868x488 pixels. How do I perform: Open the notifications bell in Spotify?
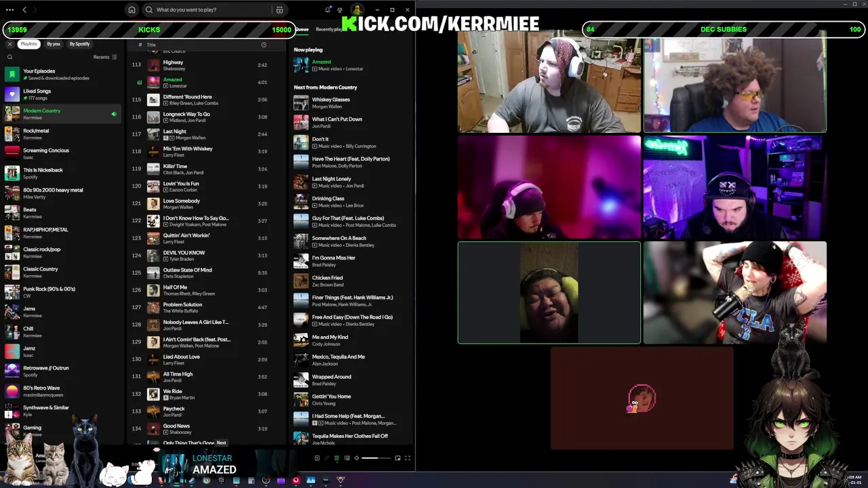328,9
